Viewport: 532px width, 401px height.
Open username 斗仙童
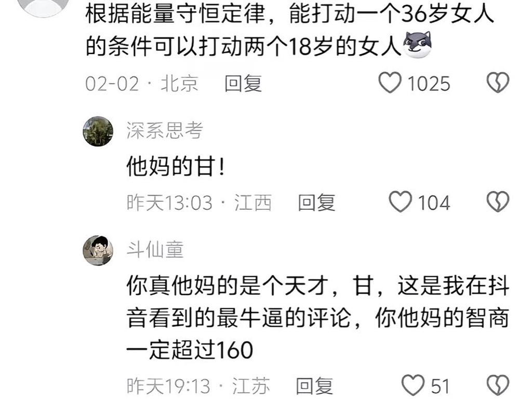tap(155, 250)
